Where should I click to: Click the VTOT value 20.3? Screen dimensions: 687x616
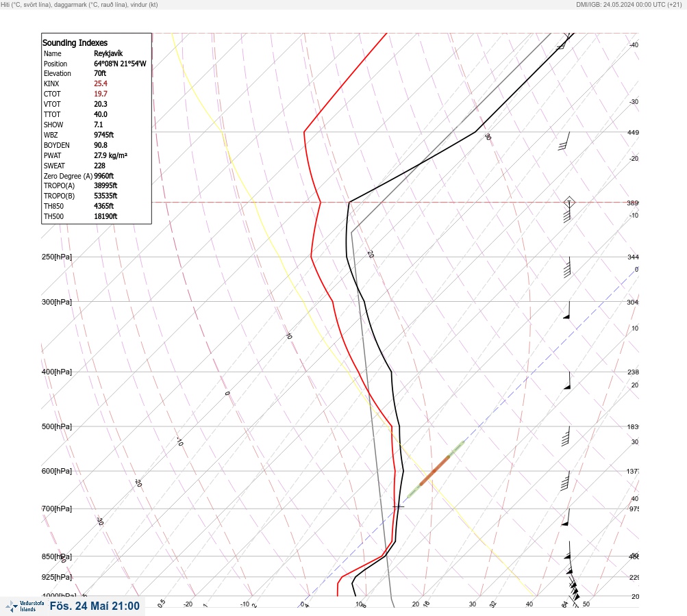tap(101, 104)
